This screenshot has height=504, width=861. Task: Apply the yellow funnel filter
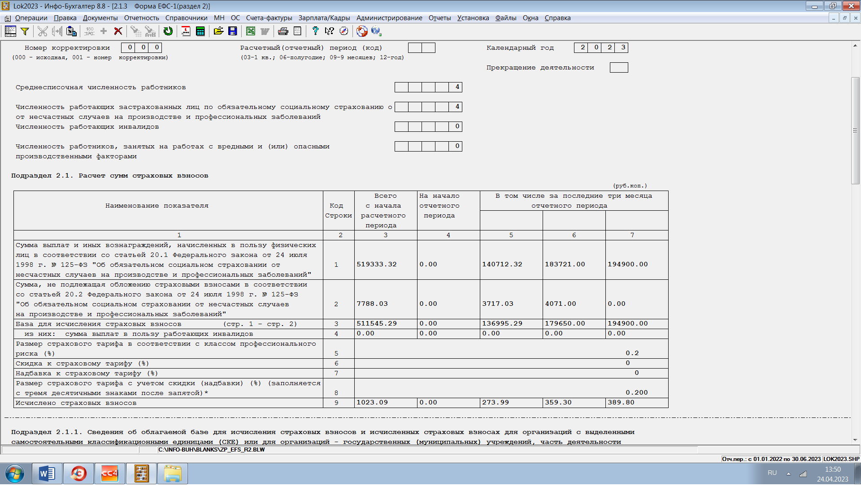click(25, 31)
